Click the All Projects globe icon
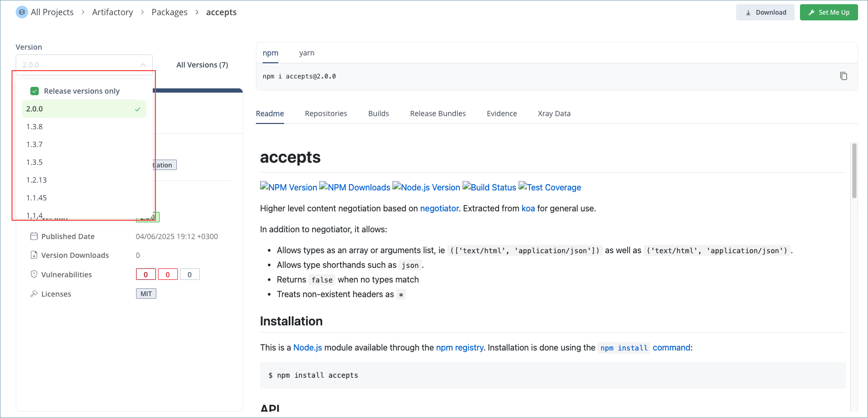 (22, 12)
